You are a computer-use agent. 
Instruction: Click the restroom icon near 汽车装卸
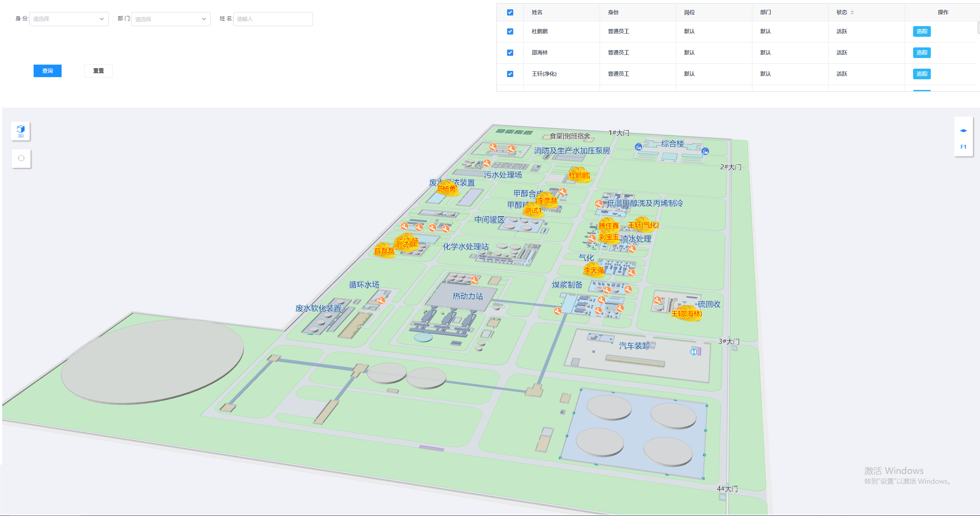694,352
